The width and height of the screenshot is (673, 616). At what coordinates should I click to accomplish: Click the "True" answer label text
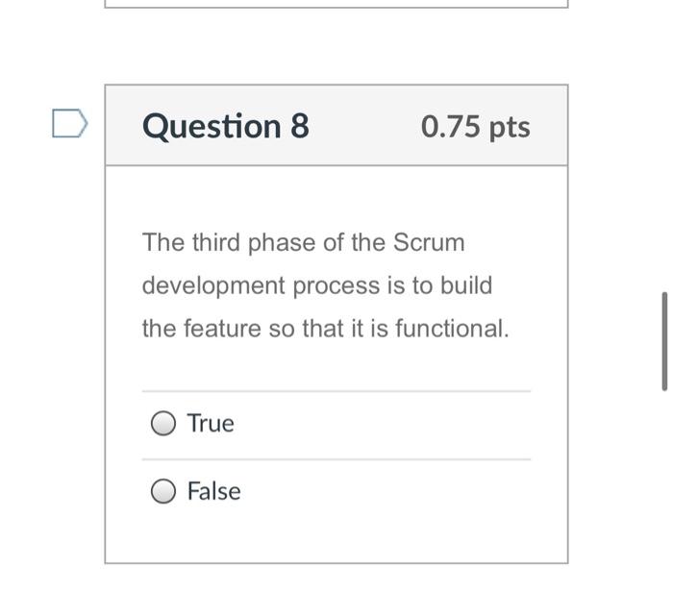211,424
